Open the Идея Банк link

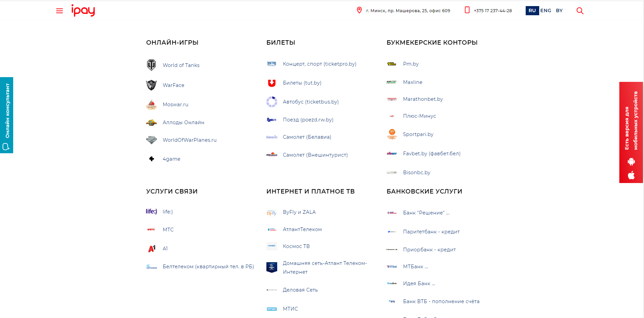(419, 283)
